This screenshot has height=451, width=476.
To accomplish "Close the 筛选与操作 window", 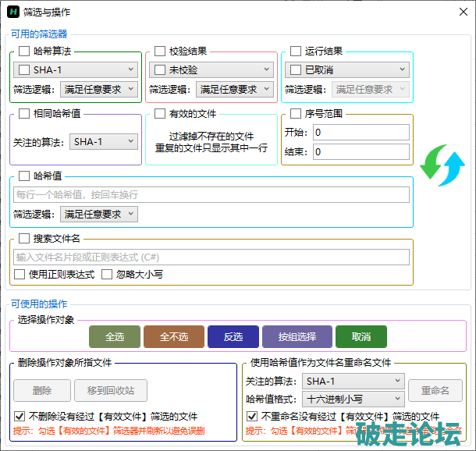I will (457, 13).
